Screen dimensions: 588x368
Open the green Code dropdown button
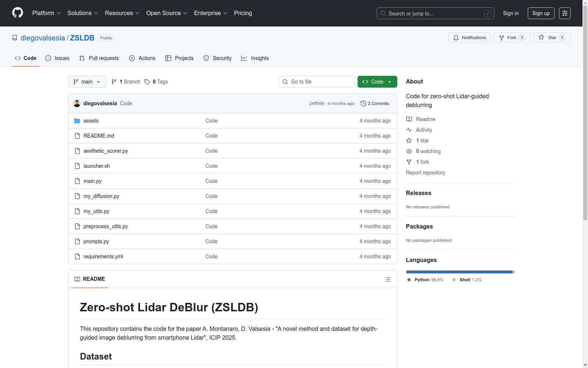tap(377, 82)
